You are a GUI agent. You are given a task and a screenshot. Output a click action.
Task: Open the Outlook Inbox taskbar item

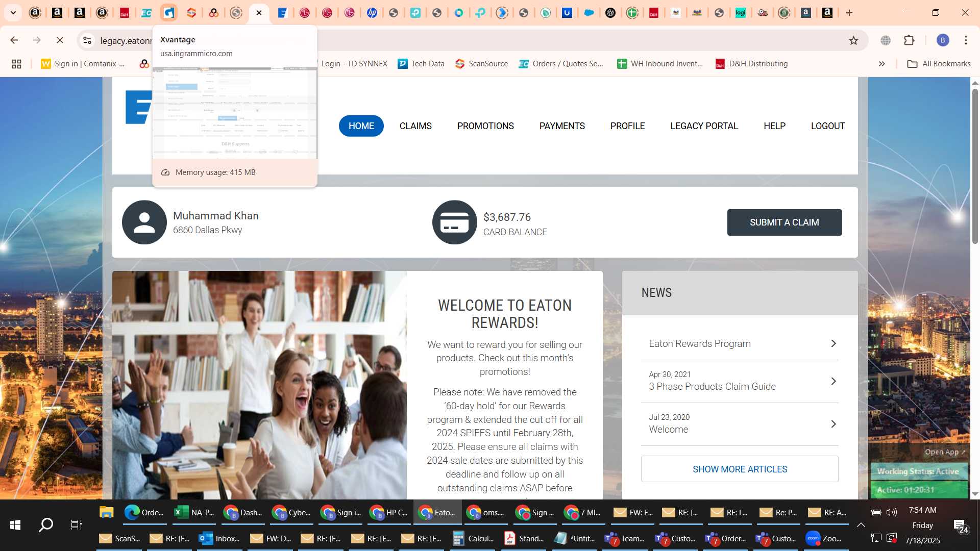219,538
